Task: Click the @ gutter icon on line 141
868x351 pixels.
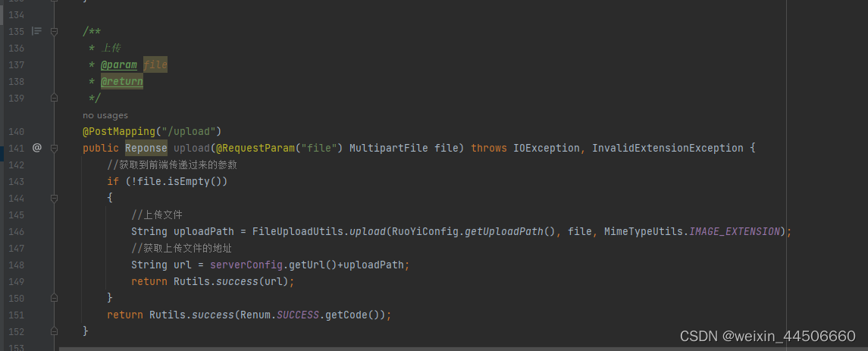Action: point(36,148)
